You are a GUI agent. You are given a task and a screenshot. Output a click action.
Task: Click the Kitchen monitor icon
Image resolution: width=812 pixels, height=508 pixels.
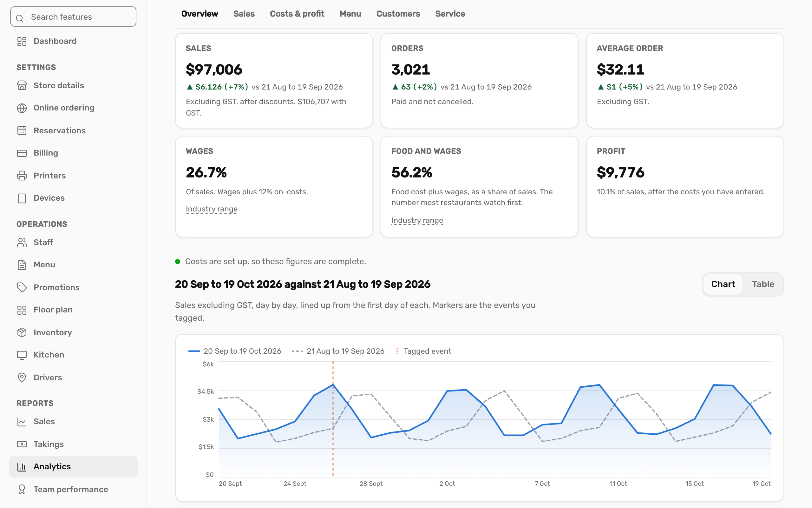pos(22,355)
